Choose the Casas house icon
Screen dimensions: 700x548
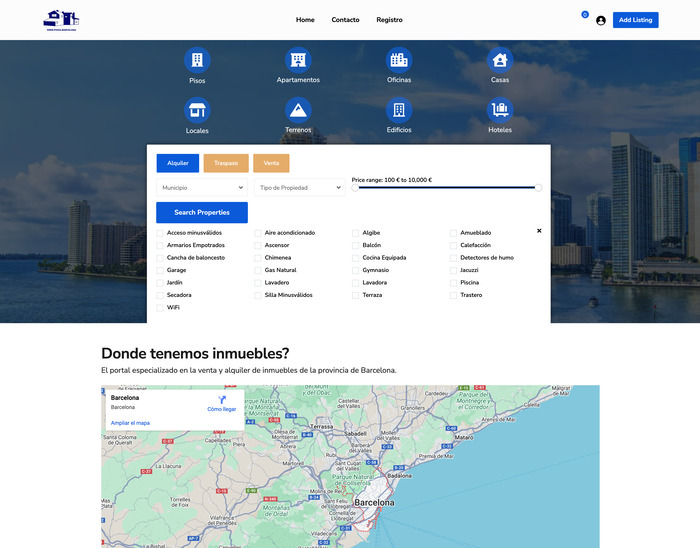[x=500, y=60]
